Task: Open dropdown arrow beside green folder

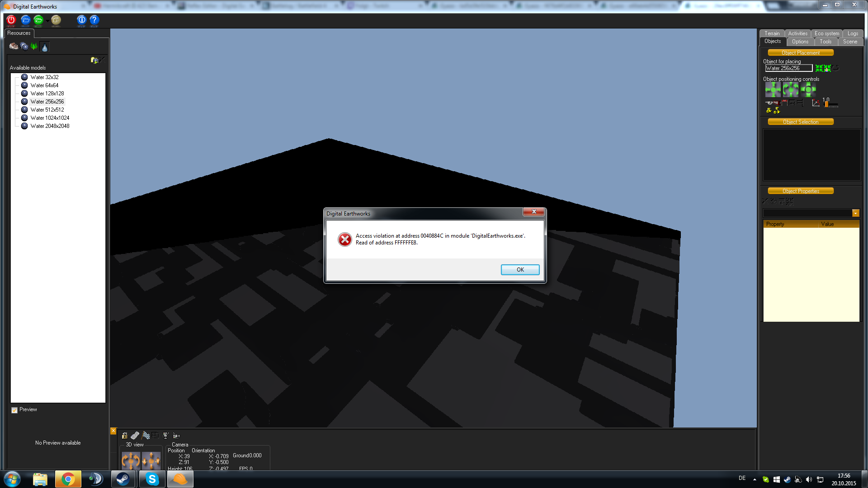Action: [47, 21]
